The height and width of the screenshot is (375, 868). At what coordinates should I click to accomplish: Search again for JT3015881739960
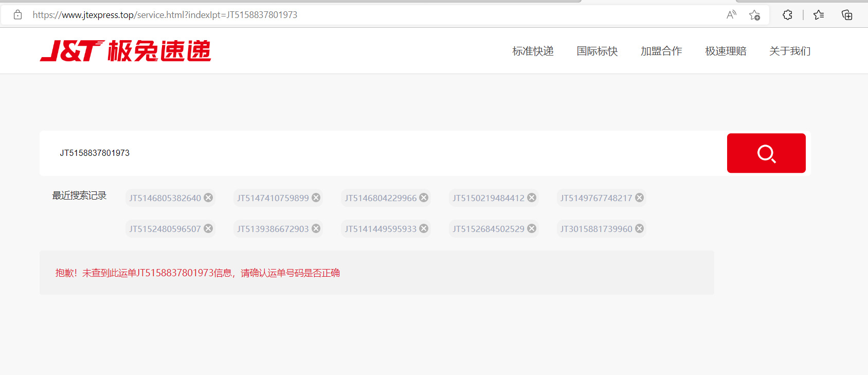(596, 229)
